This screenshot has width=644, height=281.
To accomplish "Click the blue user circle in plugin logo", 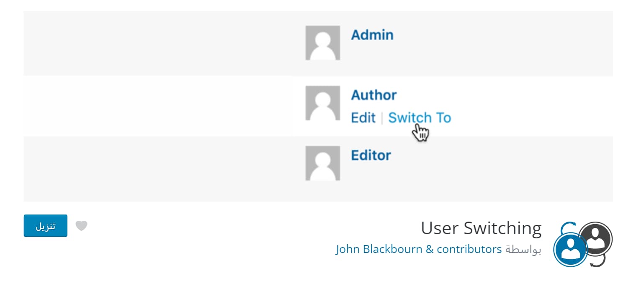I will 570,250.
